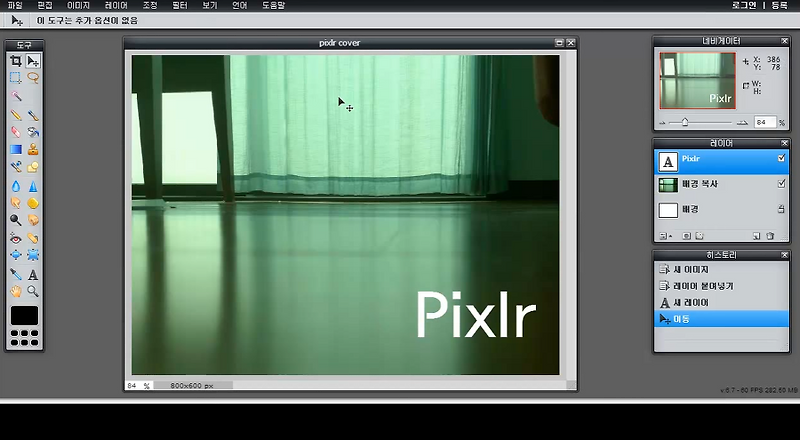The height and width of the screenshot is (440, 800).
Task: Click the zoom-in mountain icon in Navigator
Action: 743,123
